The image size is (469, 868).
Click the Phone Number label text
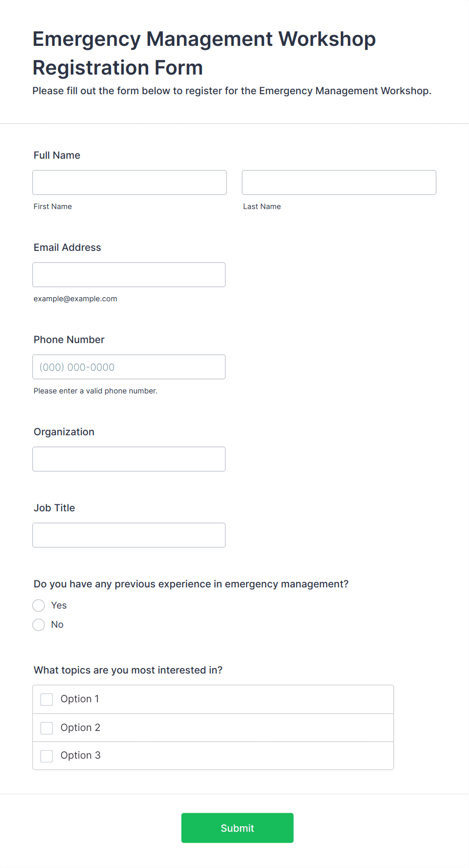(x=69, y=340)
